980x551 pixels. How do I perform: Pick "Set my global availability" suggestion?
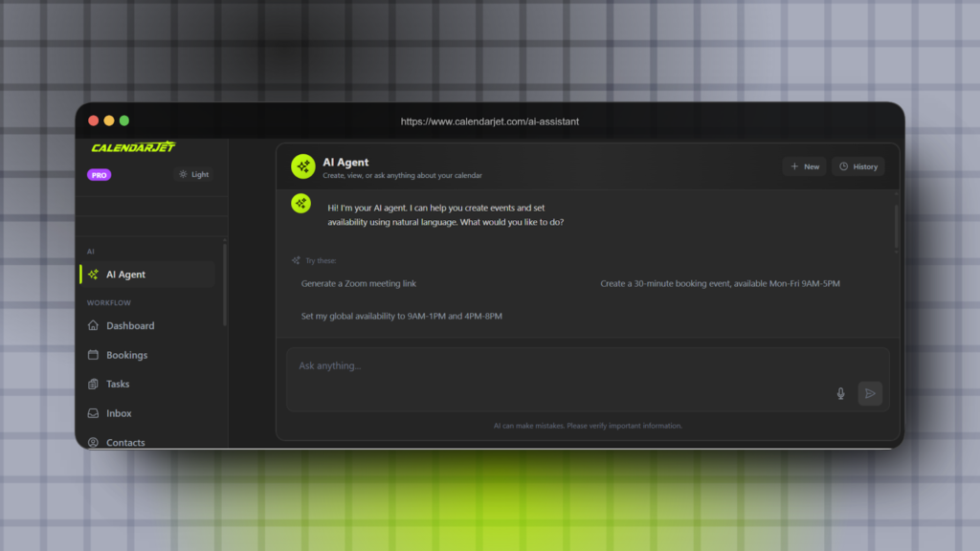401,317
